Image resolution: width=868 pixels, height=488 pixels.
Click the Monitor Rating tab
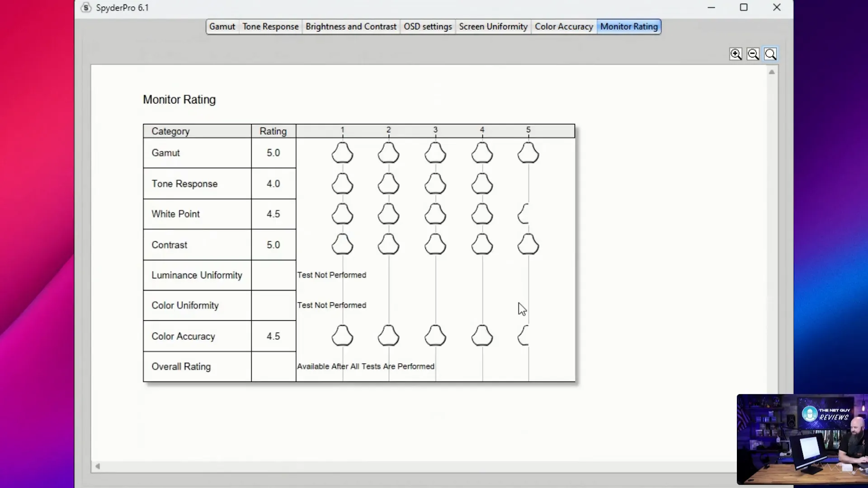coord(628,26)
